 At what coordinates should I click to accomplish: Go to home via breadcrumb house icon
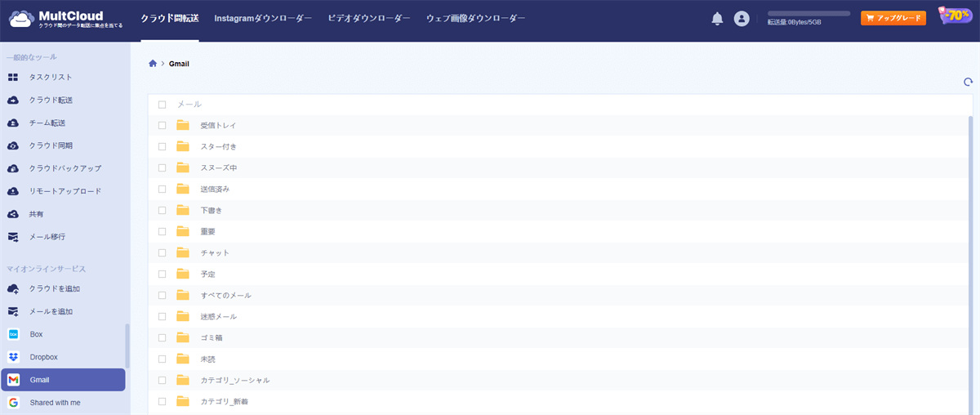coord(153,63)
